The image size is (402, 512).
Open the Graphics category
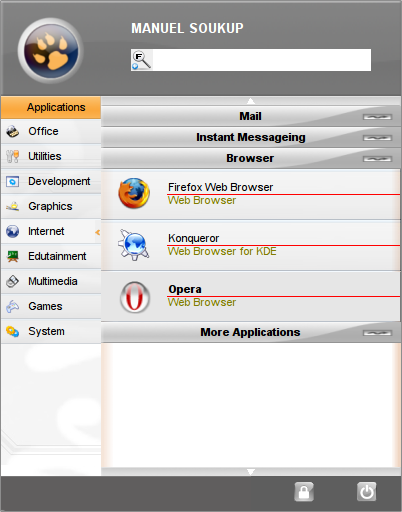51,206
